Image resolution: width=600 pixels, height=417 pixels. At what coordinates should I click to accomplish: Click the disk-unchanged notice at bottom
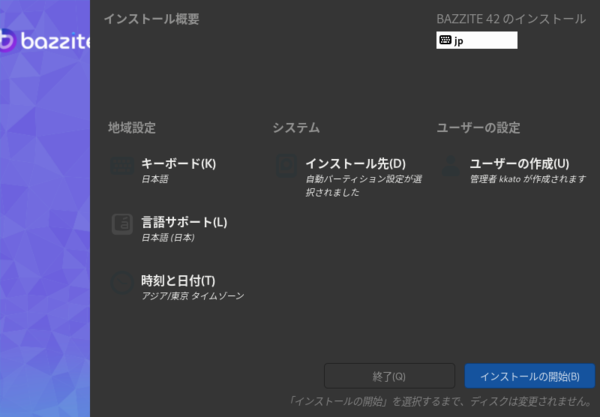[440, 401]
